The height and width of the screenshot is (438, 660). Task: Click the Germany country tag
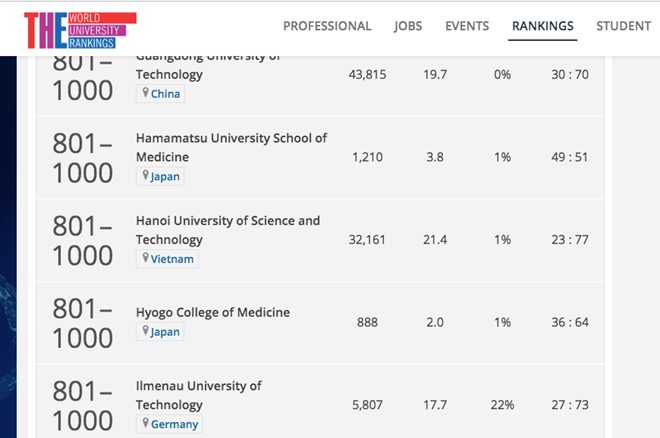pyautogui.click(x=174, y=424)
